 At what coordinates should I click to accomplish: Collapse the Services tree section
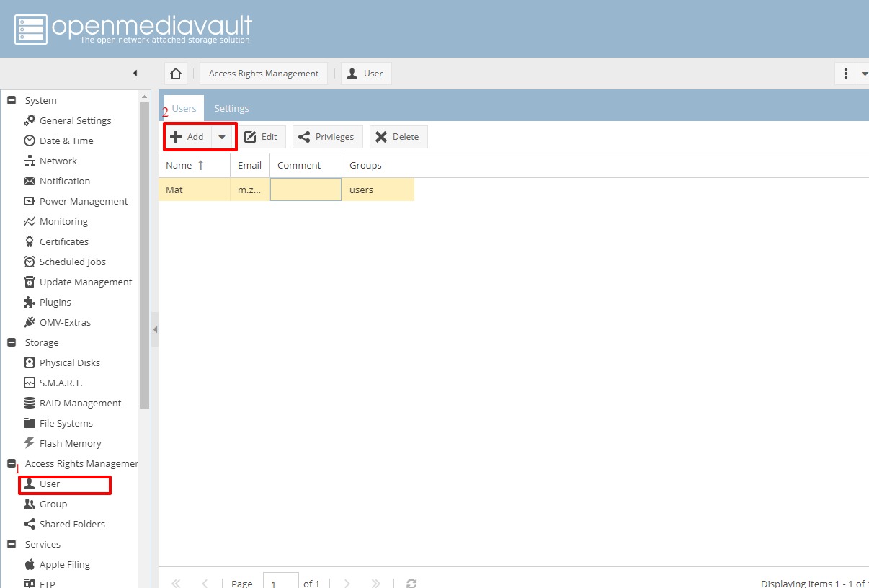(x=11, y=544)
